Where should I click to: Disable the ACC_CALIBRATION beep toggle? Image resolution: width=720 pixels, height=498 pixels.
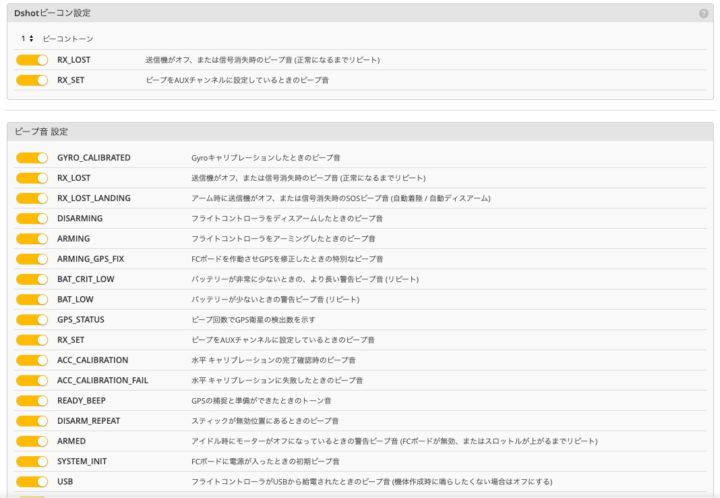[32, 360]
